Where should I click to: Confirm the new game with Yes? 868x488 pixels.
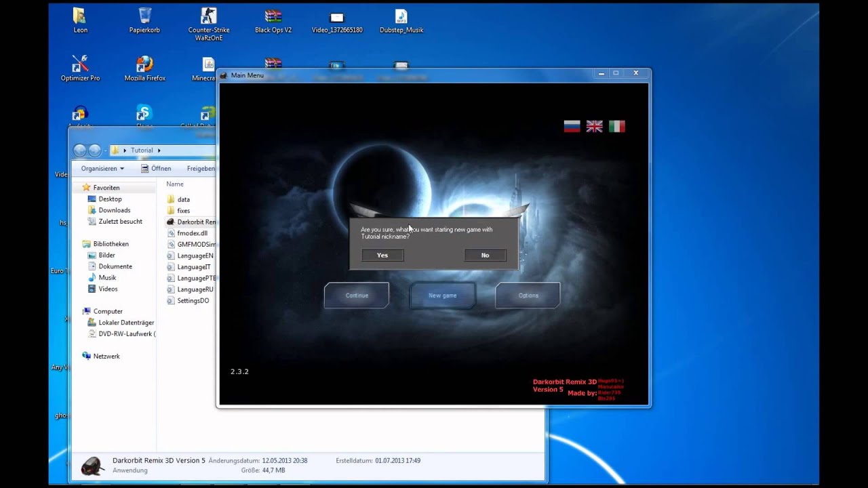(382, 255)
